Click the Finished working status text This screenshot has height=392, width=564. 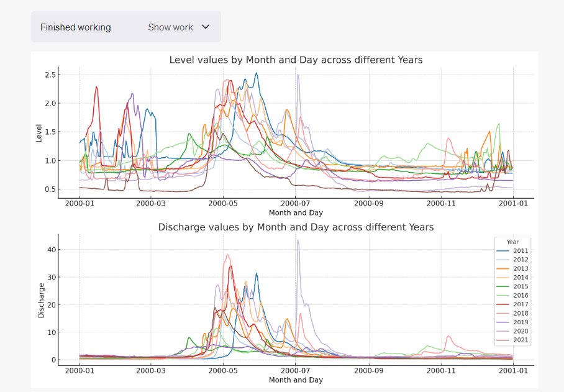tap(76, 27)
